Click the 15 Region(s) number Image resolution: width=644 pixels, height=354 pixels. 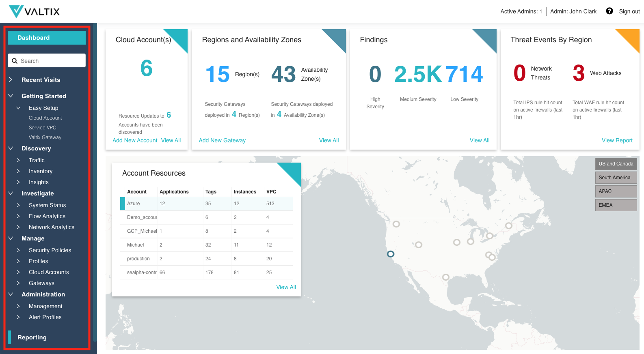click(x=218, y=74)
